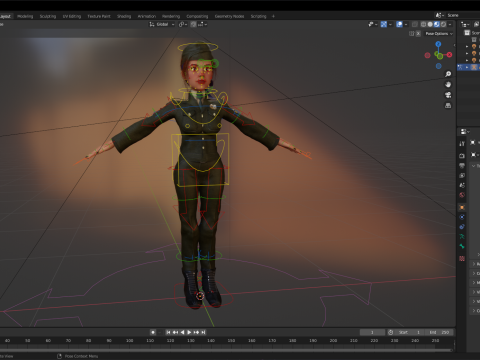Viewport: 480px width, 360px height.
Task: Expand the first orange collection row in outliner
Action: 467,46
